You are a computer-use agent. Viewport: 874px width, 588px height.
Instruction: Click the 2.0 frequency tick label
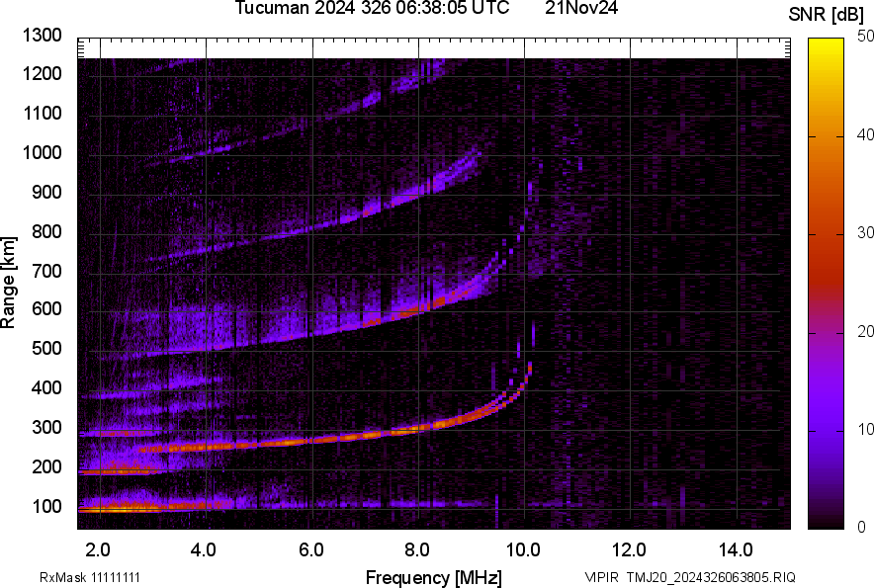(98, 550)
